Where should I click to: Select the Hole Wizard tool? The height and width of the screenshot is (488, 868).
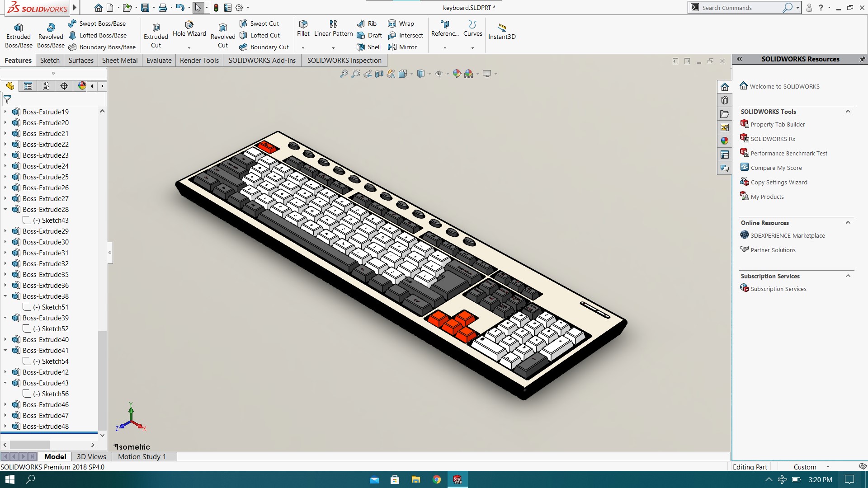click(189, 29)
